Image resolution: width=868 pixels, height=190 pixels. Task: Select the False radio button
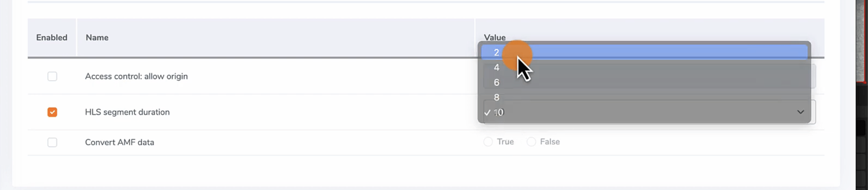(x=531, y=142)
